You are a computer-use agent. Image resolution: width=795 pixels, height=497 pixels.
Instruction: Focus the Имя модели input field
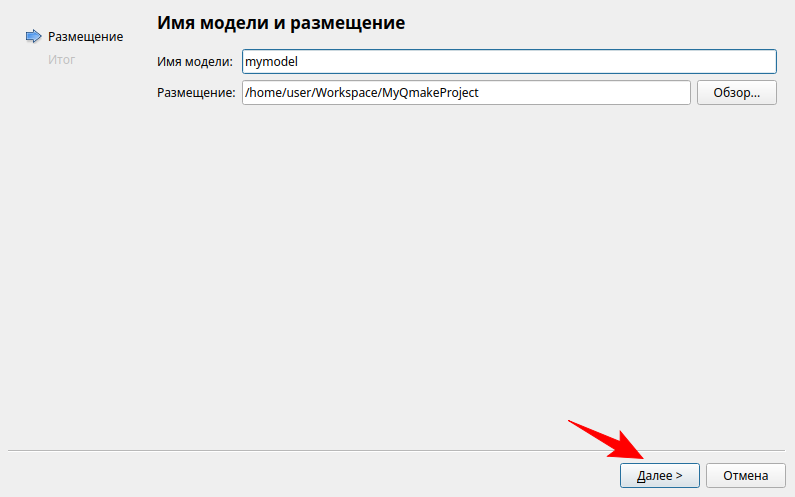(508, 62)
